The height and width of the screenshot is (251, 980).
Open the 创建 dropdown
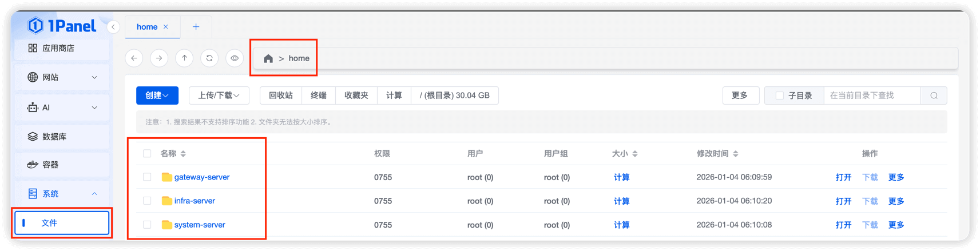[x=157, y=95]
